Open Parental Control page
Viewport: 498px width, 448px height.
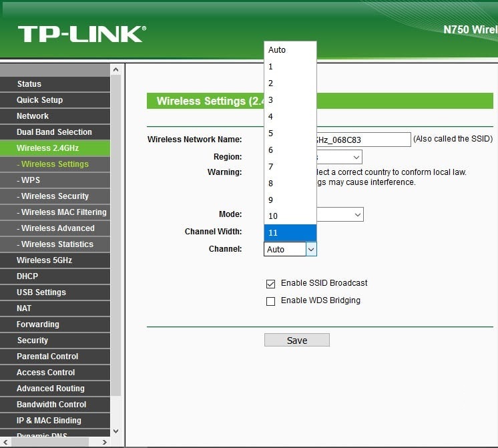(55, 356)
